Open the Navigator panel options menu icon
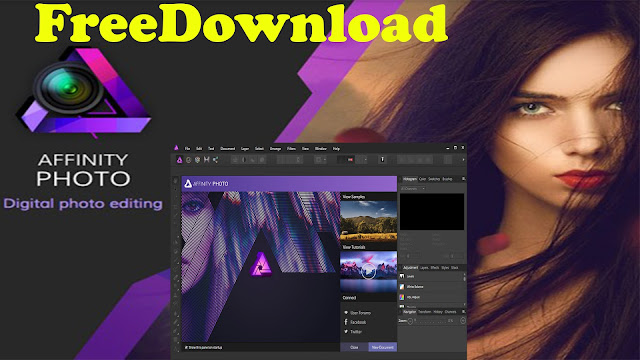The height and width of the screenshot is (360, 640). [x=463, y=312]
